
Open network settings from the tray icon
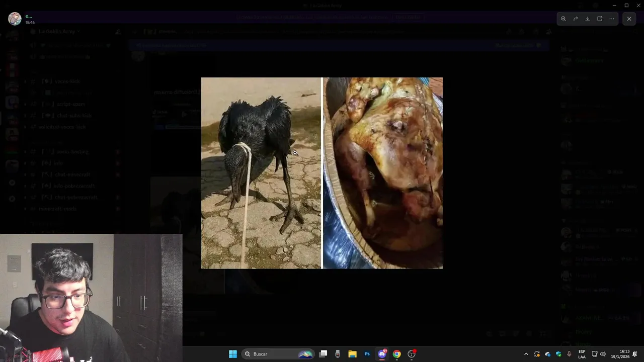point(594,354)
